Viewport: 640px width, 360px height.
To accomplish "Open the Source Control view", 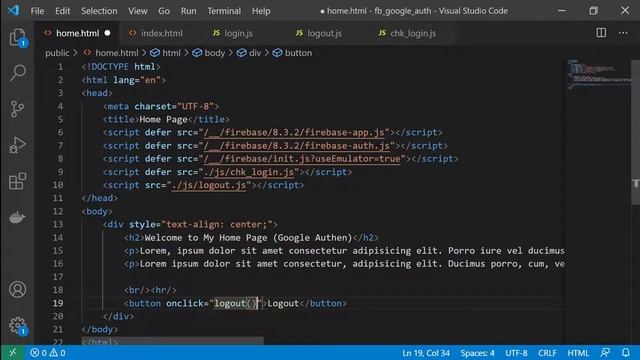I will tap(17, 109).
